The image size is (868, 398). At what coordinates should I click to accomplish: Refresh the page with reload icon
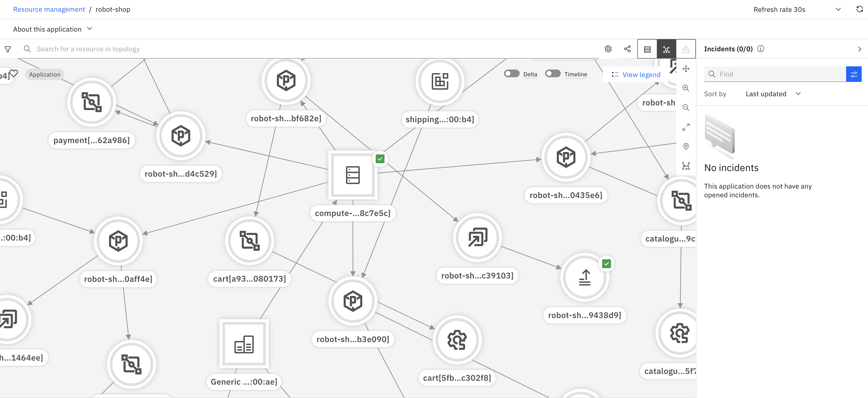tap(859, 9)
